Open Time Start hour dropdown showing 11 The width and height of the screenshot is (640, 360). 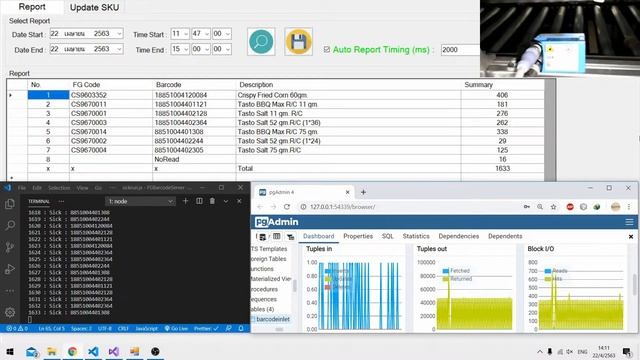click(x=186, y=33)
